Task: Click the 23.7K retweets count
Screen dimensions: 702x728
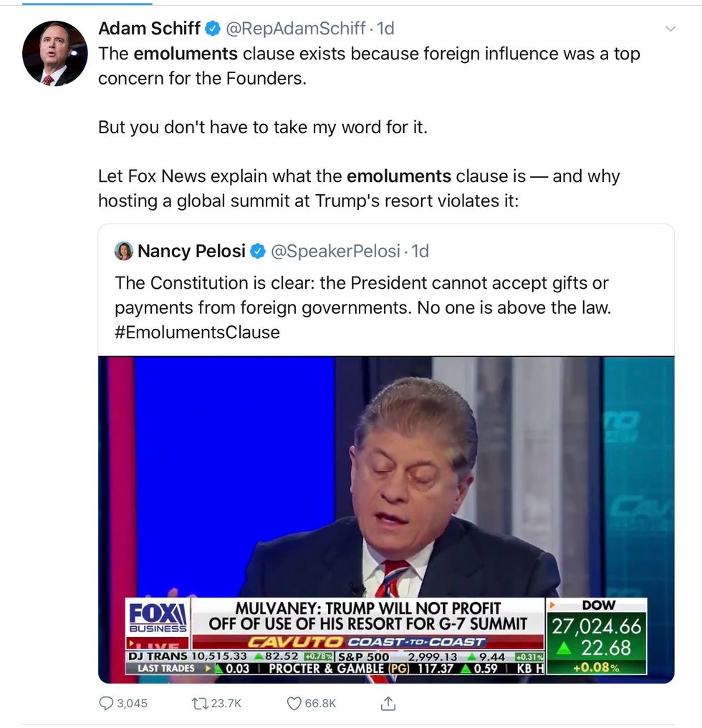Action: [226, 703]
